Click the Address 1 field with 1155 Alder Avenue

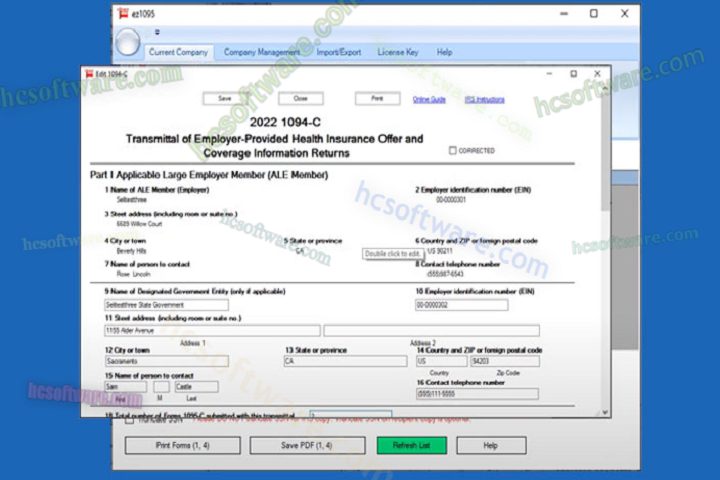point(212,330)
